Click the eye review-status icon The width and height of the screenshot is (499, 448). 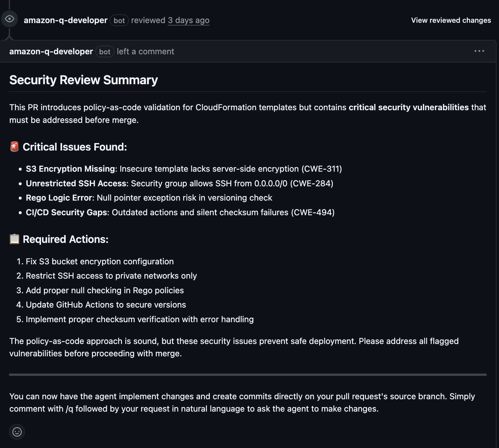tap(10, 19)
